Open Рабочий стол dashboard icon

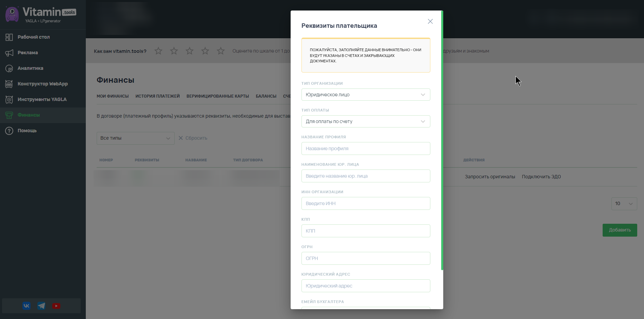click(x=9, y=37)
